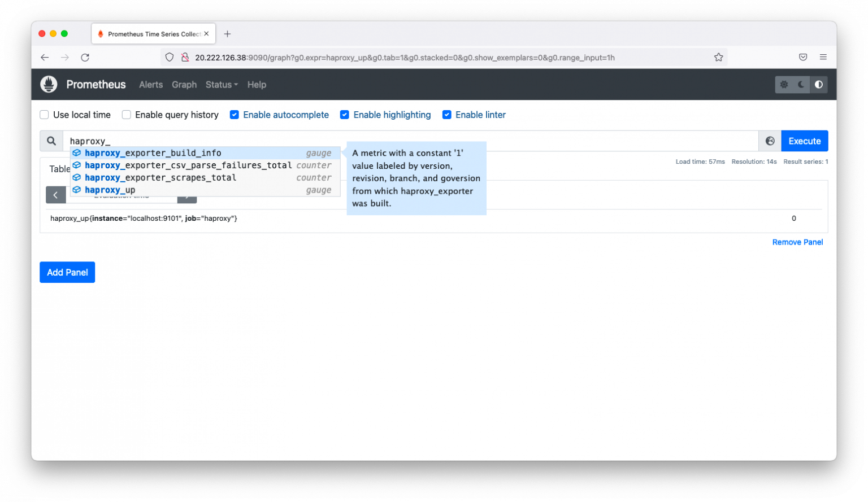868x502 pixels.
Task: Disable the Enable linter checkbox
Action: pos(446,115)
